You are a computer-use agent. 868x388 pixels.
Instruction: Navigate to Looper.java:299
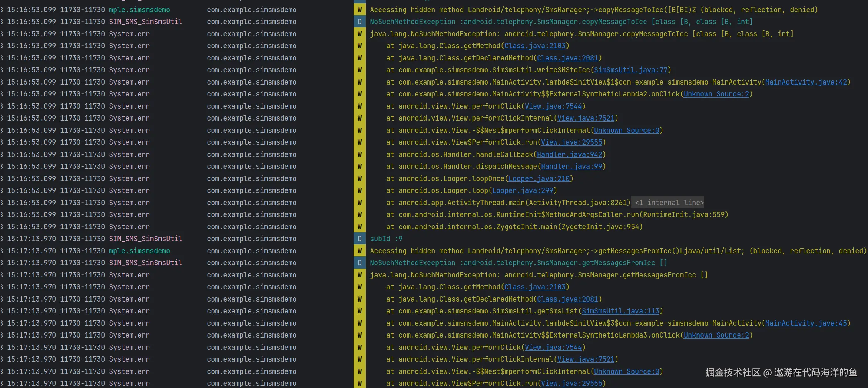pos(523,190)
